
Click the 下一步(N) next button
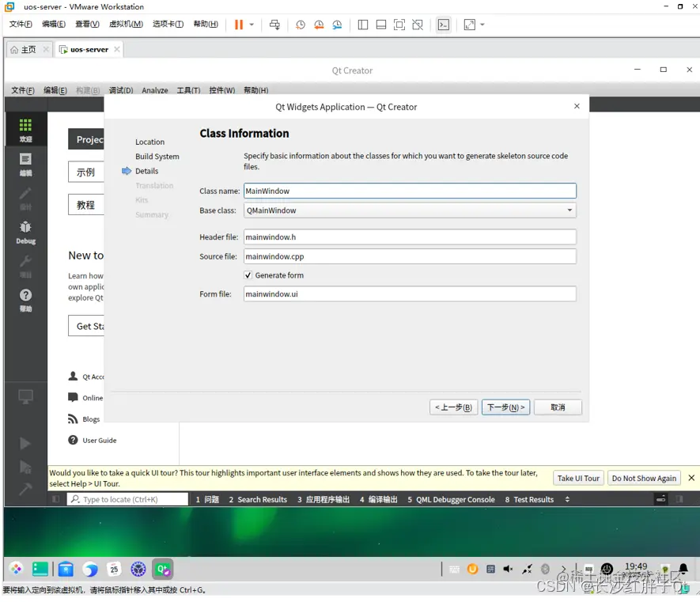(505, 407)
